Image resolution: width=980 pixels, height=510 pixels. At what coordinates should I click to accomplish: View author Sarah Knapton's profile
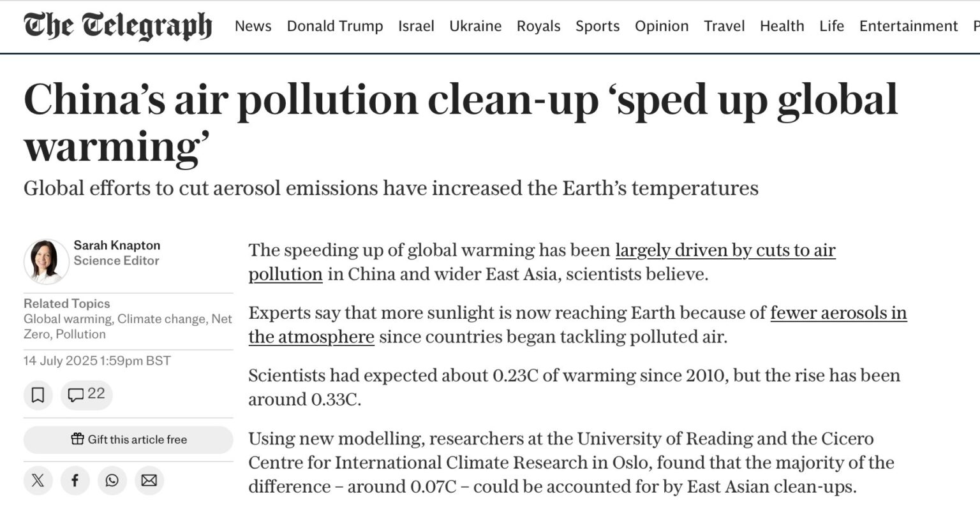[117, 245]
